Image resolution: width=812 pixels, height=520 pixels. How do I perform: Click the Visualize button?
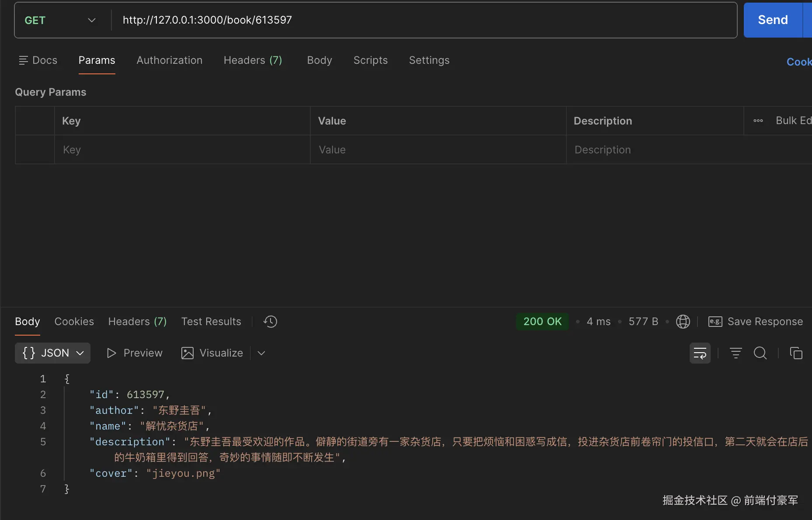click(212, 353)
